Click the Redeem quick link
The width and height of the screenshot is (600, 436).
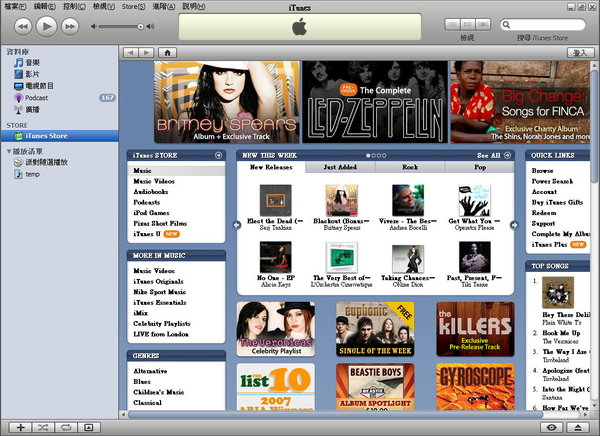pos(544,213)
